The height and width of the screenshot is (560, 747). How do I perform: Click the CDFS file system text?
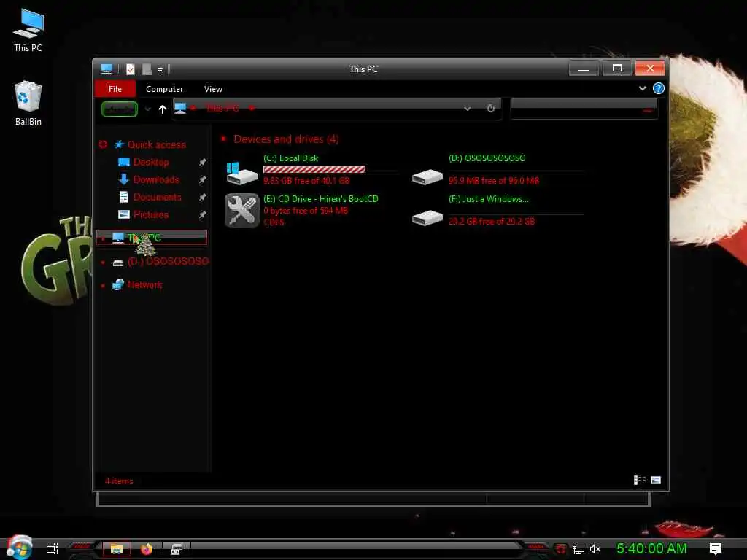pos(274,222)
